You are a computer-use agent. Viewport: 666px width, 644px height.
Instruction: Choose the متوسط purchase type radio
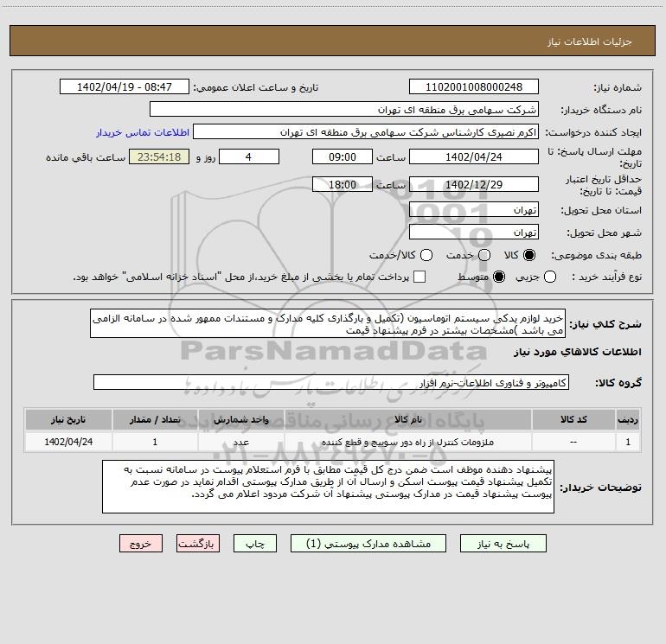tap(499, 277)
